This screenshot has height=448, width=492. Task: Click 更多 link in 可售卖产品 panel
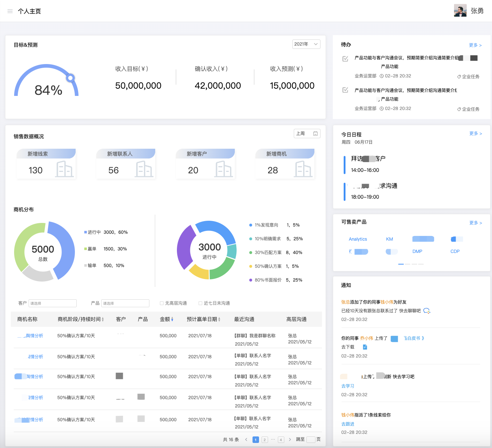[x=476, y=223]
